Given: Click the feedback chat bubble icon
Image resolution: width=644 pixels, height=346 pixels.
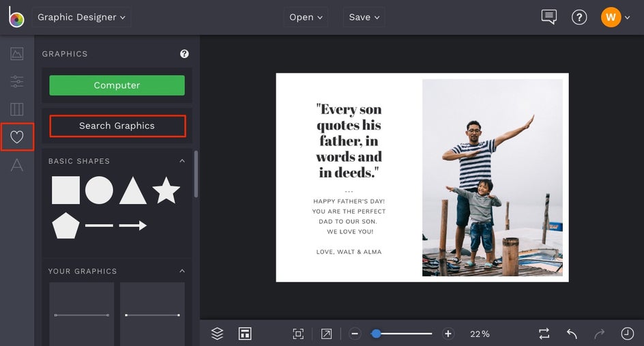Looking at the screenshot, I should pos(548,17).
